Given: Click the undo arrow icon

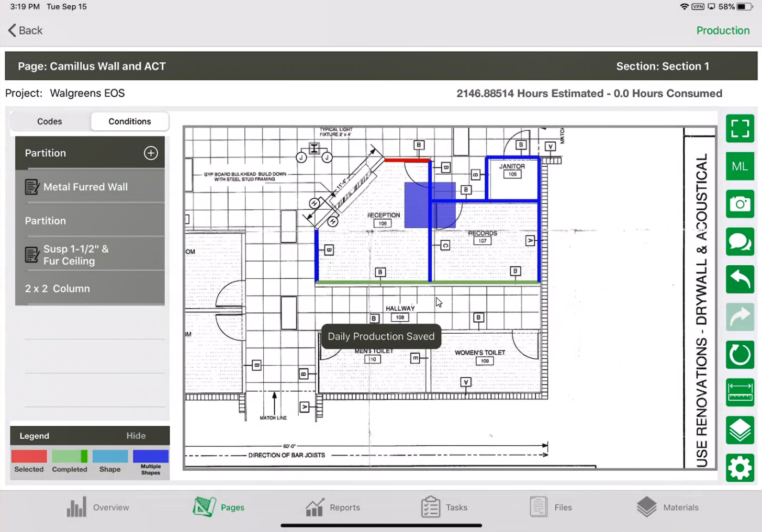Looking at the screenshot, I should coord(739,279).
